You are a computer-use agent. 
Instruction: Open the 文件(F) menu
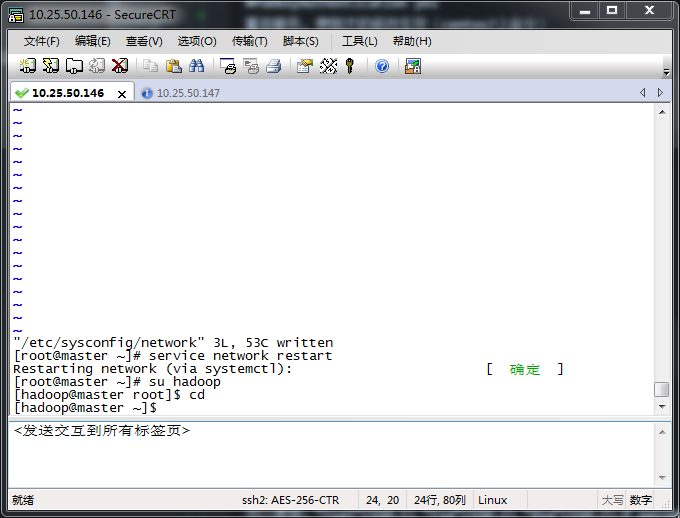(x=41, y=41)
